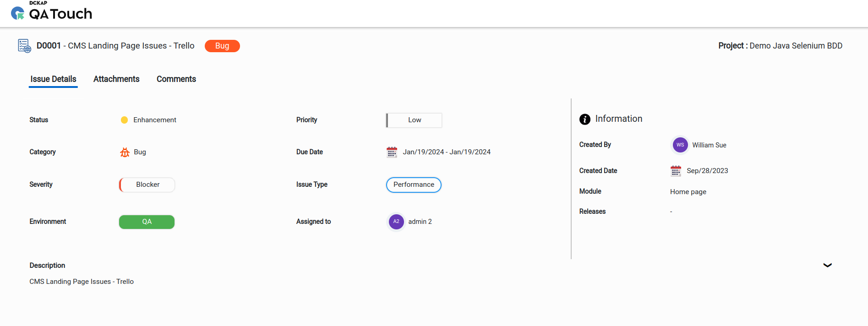Click the issue title D0001 - CMS Landing Page Issues
This screenshot has height=326, width=868.
pos(115,46)
